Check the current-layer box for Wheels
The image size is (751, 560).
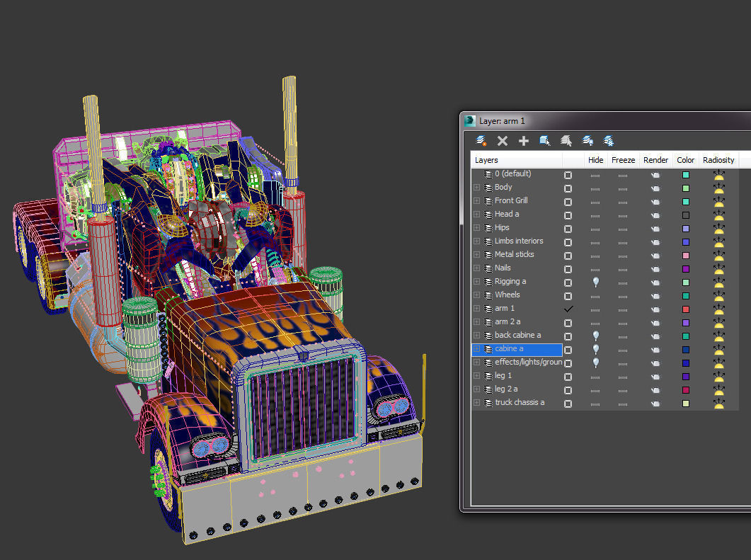coord(568,296)
